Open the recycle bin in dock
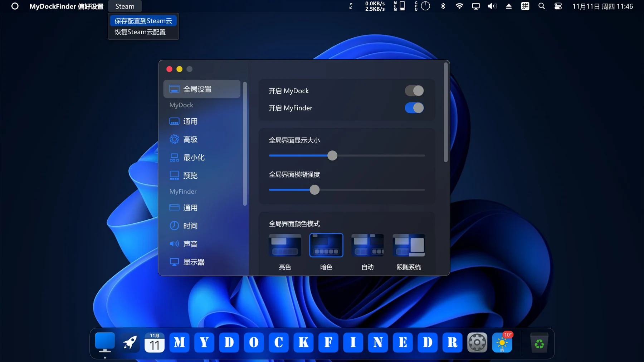Image resolution: width=644 pixels, height=362 pixels. 539,343
